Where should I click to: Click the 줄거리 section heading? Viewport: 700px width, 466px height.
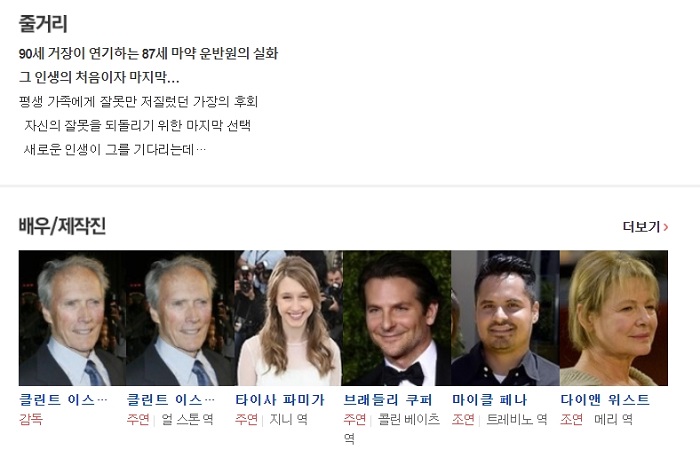coord(43,24)
